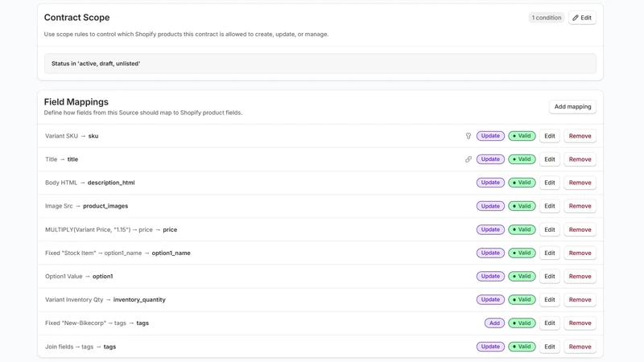644x362 pixels.
Task: Select the "Status in 'active, draft, unlisted'" rule
Action: (320, 64)
